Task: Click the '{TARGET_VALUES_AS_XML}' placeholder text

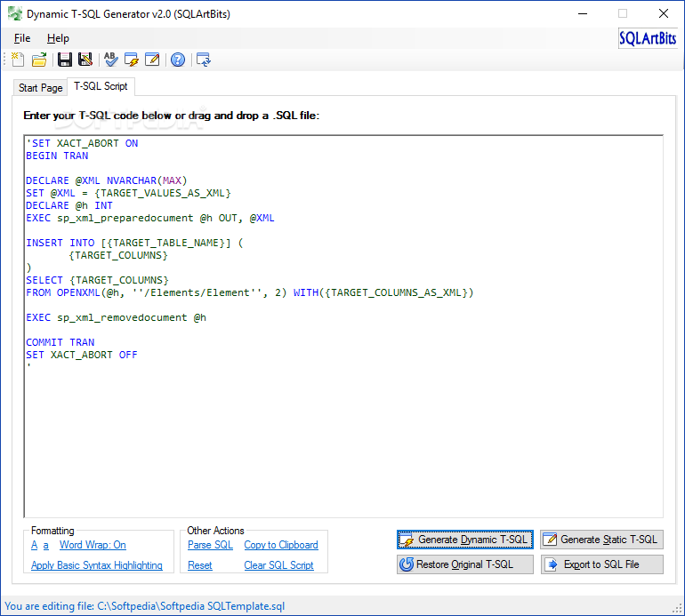Action: pyautogui.click(x=163, y=193)
